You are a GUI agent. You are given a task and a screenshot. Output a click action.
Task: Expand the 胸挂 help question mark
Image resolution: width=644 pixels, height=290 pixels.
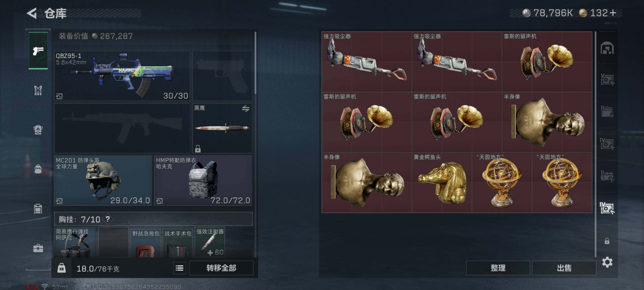coord(108,219)
